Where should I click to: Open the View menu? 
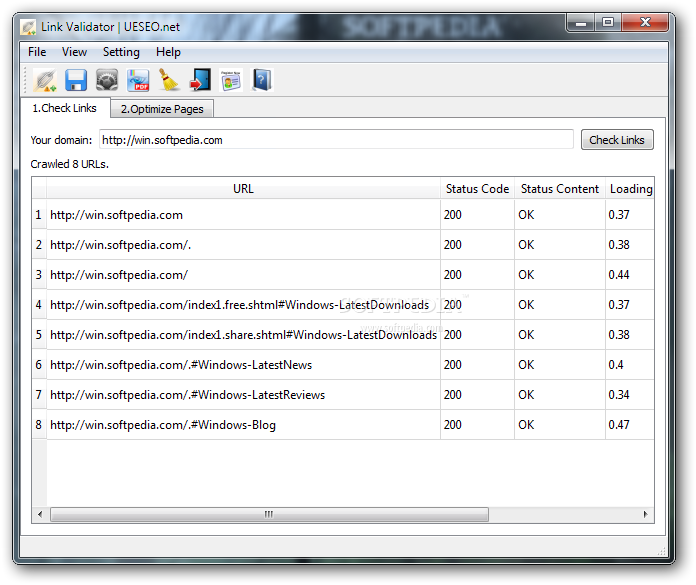pos(74,52)
